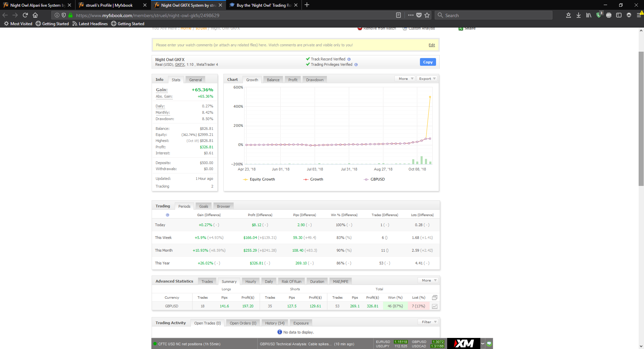Open Firefox hamburger menu
This screenshot has height=349, width=644.
pyautogui.click(x=639, y=15)
